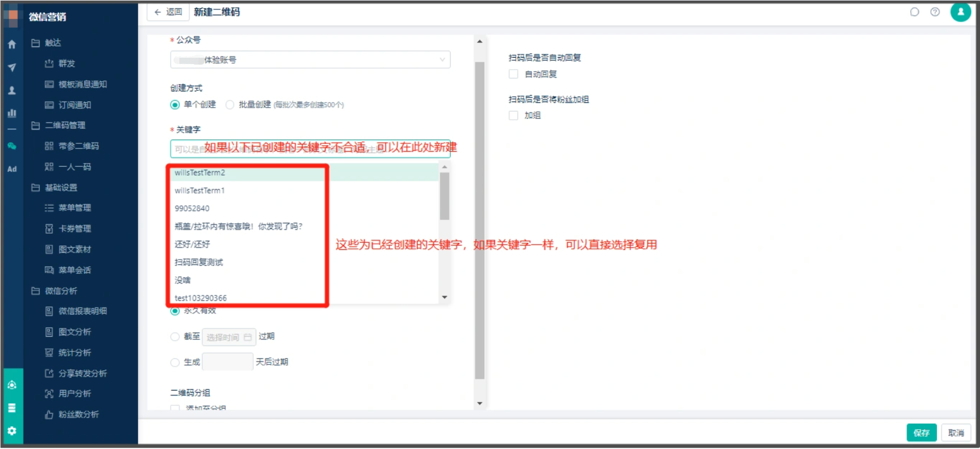
Task: Click the stacked layers icon in left rail
Action: coord(11,408)
